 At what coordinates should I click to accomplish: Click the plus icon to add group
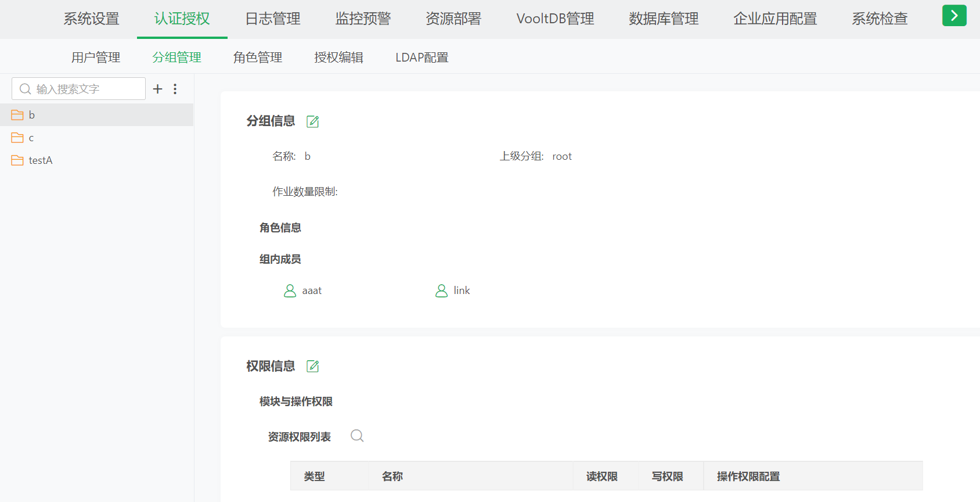[157, 89]
